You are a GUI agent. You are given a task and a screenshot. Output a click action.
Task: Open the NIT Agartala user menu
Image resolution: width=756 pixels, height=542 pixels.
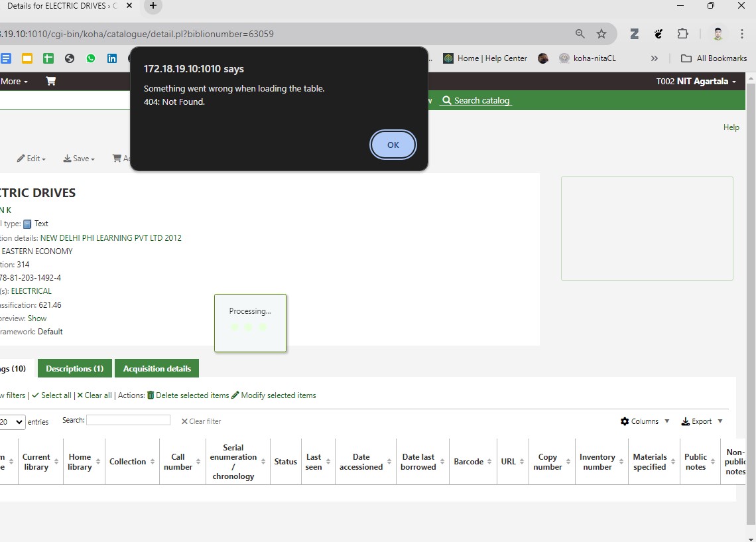696,82
